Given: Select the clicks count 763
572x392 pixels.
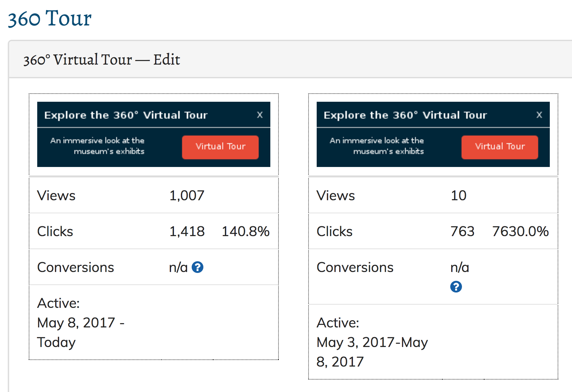Looking at the screenshot, I should [462, 231].
